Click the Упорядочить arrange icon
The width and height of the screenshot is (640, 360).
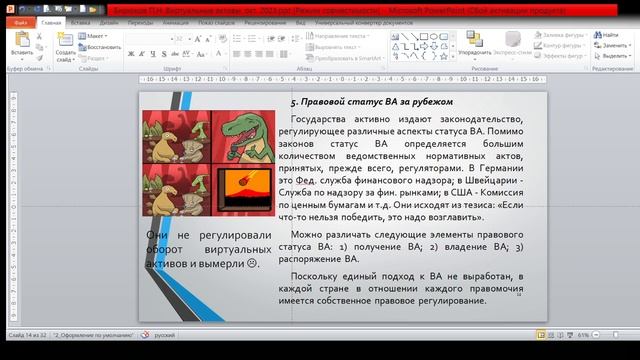tap(474, 39)
